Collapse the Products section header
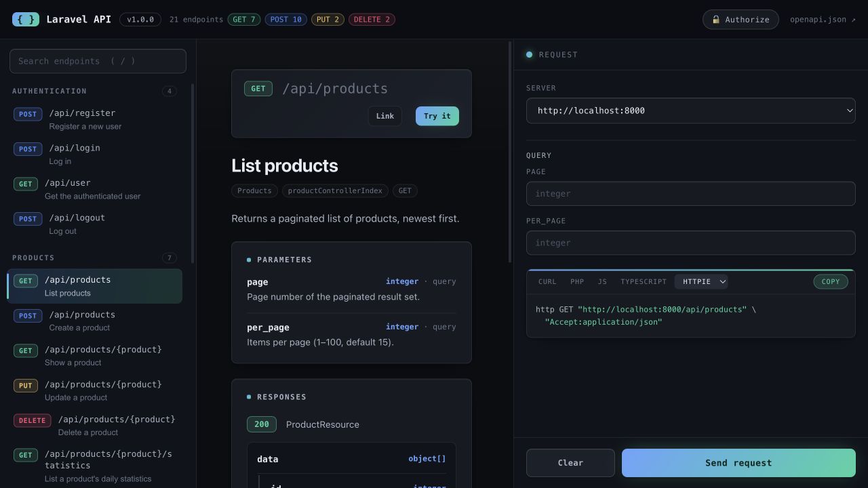Viewport: 868px width, 488px height. 94,258
